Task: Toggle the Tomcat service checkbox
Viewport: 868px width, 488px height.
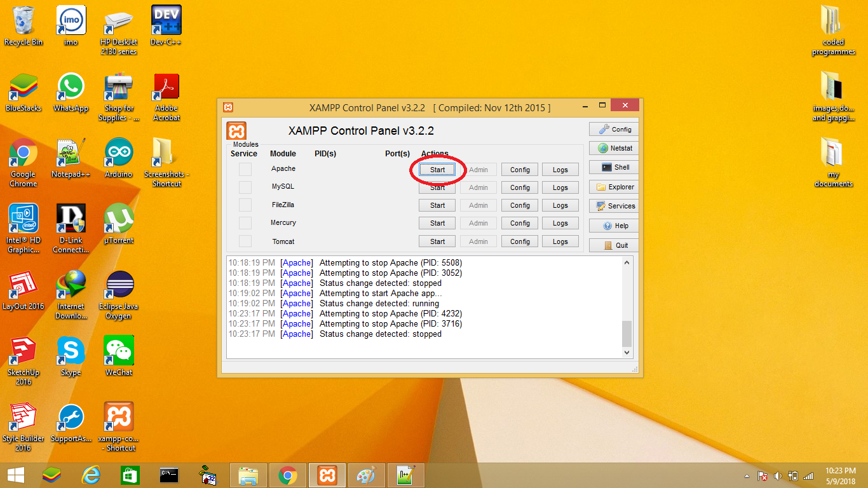Action: point(245,241)
